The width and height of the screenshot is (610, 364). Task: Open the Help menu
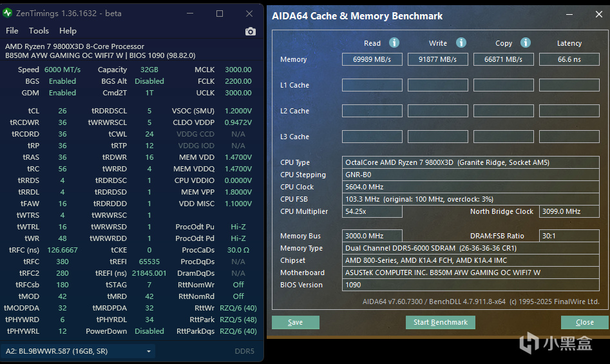point(68,30)
